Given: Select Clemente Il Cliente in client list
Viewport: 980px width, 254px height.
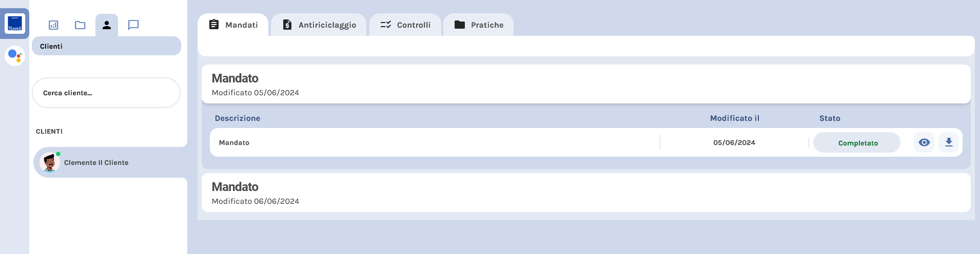Looking at the screenshot, I should point(96,162).
